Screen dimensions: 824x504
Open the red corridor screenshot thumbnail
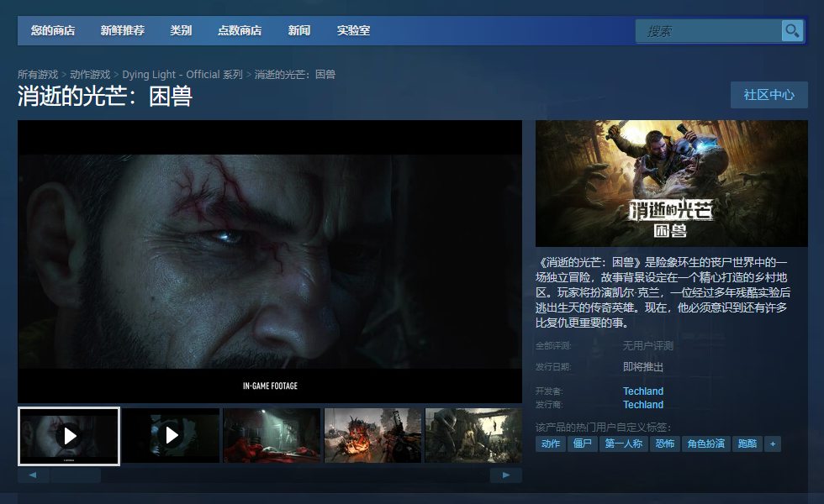pyautogui.click(x=272, y=435)
